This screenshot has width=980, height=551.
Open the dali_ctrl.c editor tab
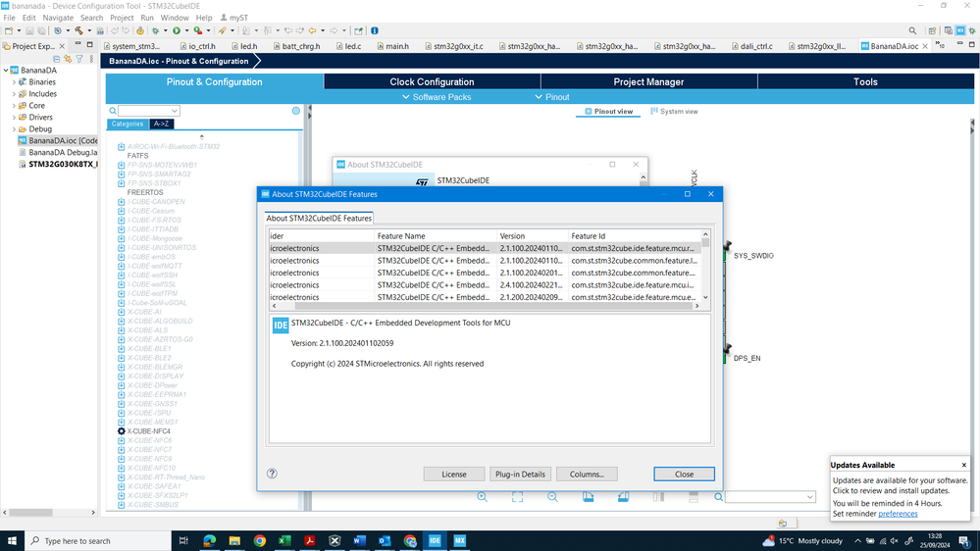click(x=750, y=46)
